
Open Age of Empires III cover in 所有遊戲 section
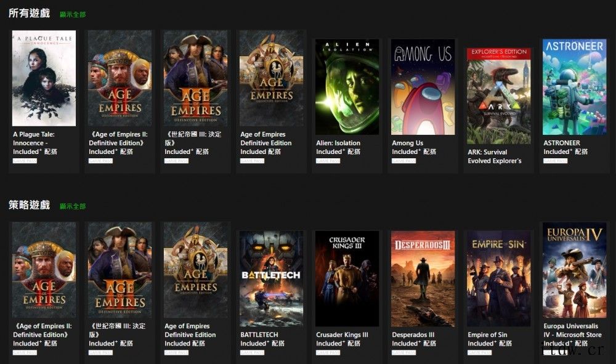point(196,78)
